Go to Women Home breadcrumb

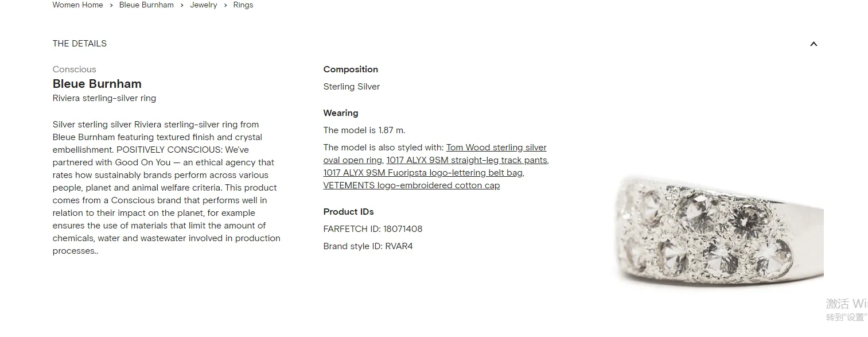(x=77, y=5)
